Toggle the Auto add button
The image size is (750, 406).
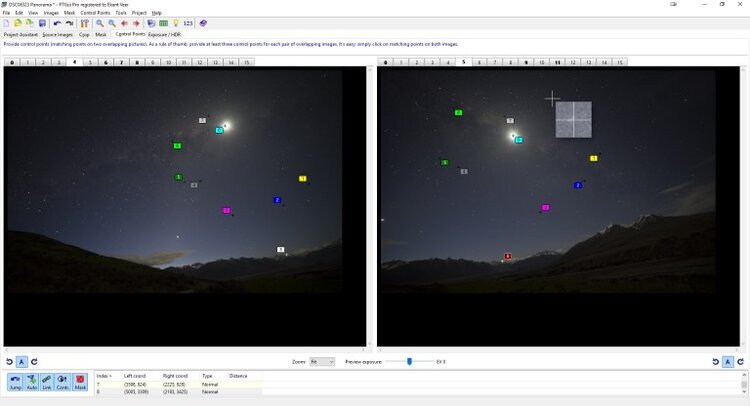(32, 382)
